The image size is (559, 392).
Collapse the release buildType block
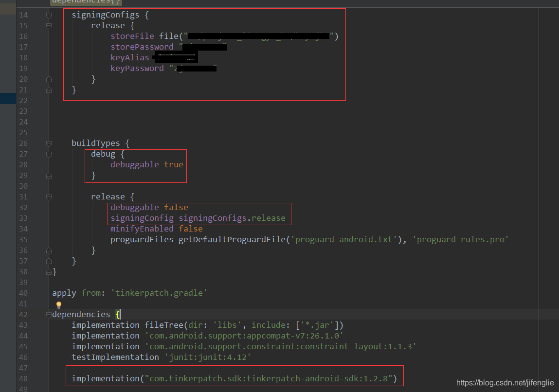point(48,197)
